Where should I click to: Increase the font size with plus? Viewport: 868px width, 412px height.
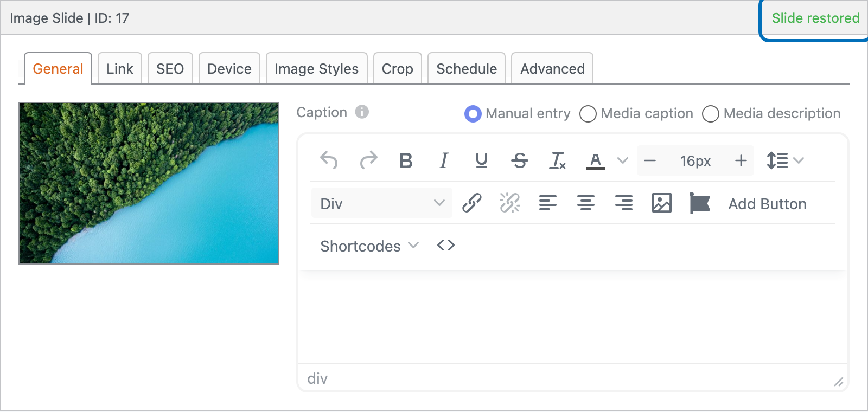tap(741, 160)
